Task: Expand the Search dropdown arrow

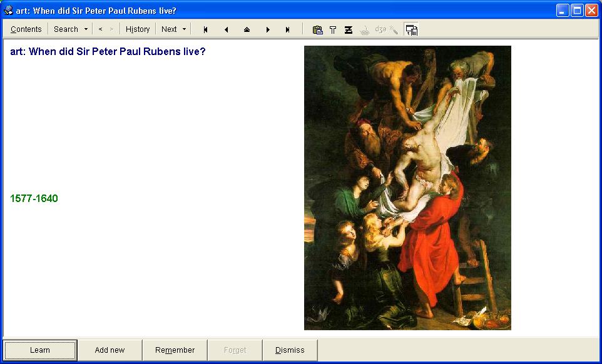Action: pos(86,29)
